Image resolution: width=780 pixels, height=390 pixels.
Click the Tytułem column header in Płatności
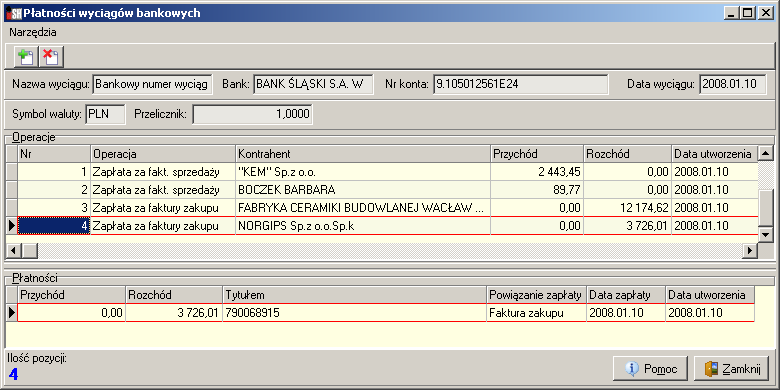coord(354,295)
